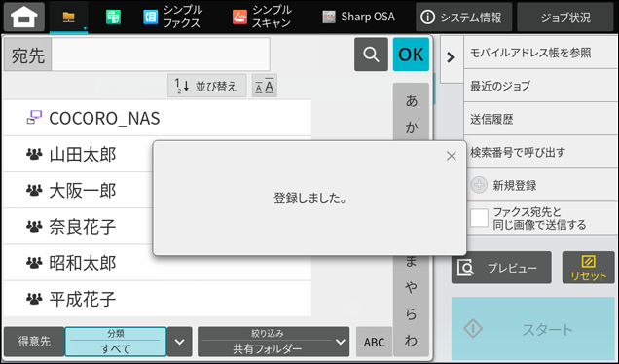Close the 登録しました dialog
This screenshot has height=364, width=619.
tap(452, 156)
